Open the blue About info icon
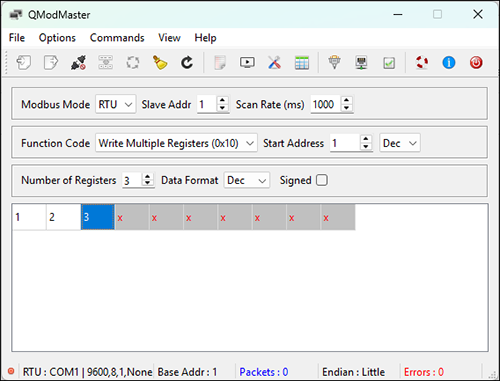This screenshot has width=500, height=381. tap(449, 63)
